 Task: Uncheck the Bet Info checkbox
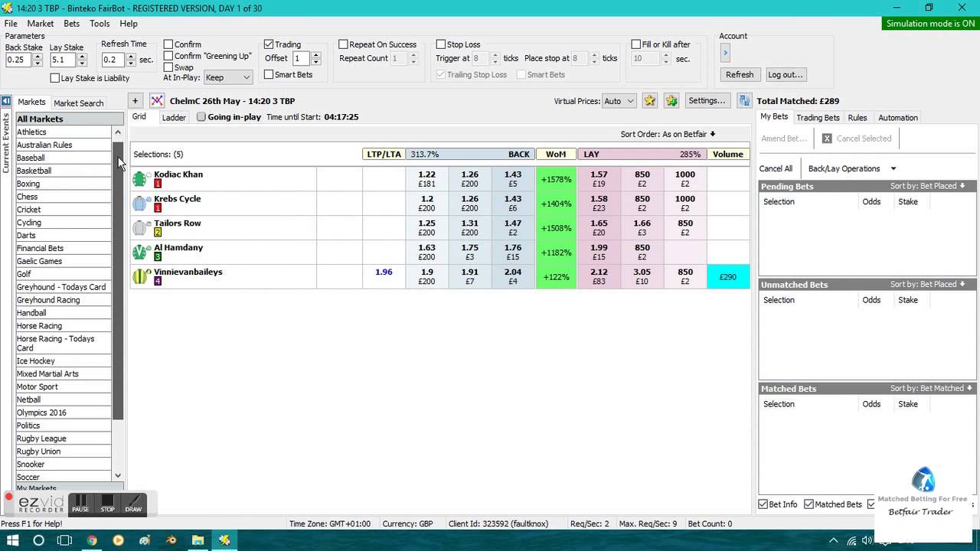(763, 504)
